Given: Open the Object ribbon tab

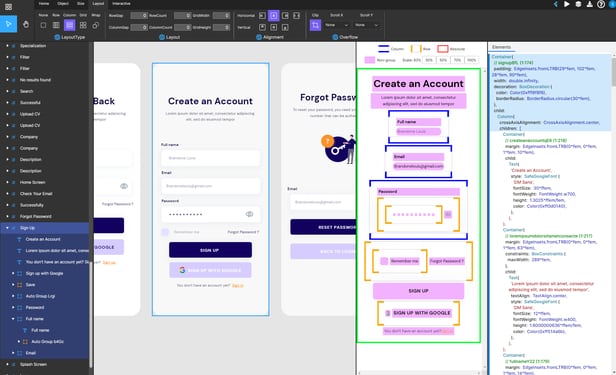Looking at the screenshot, I should (x=63, y=4).
